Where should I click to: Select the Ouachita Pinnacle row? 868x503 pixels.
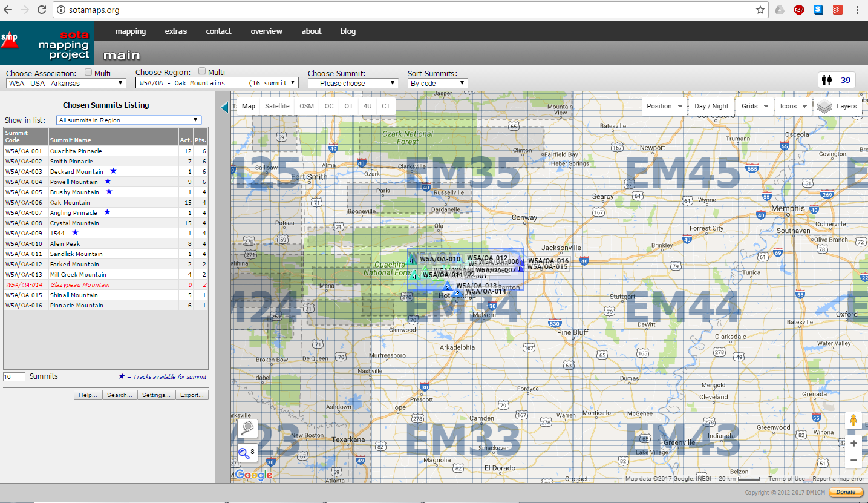coord(106,151)
